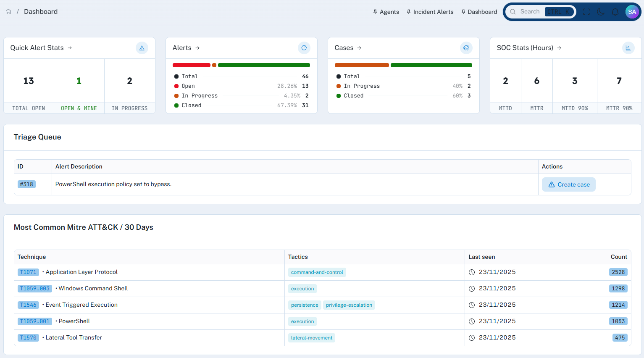The width and height of the screenshot is (644, 358).
Task: Click the globe icon on the Cases card
Action: click(x=466, y=48)
